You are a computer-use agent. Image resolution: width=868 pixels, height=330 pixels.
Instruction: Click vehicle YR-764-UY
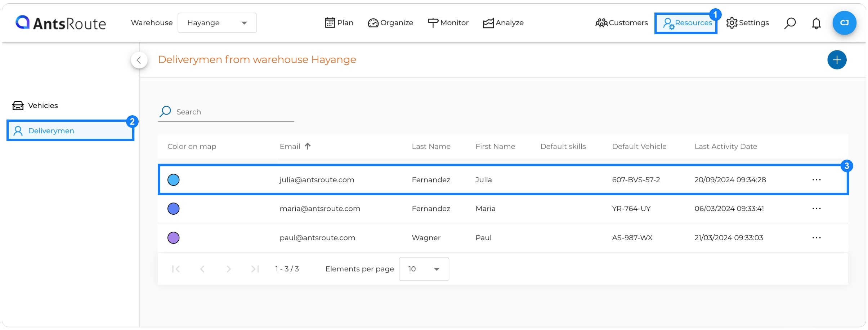coord(631,209)
